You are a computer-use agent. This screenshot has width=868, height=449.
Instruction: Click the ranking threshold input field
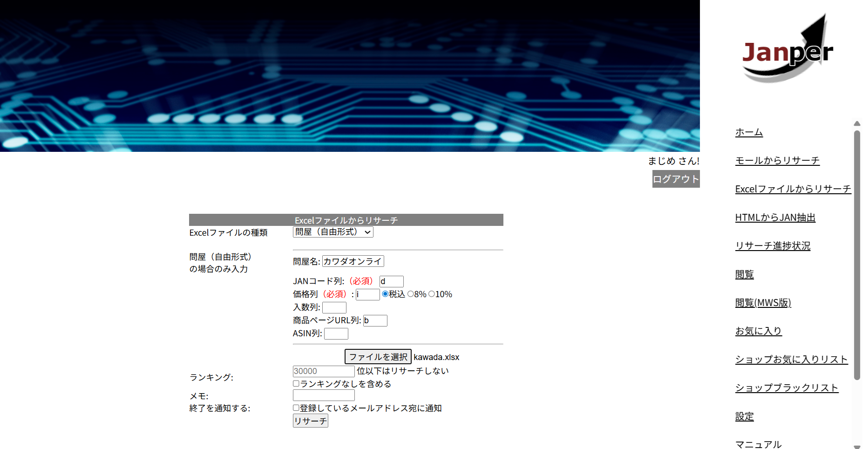324,371
